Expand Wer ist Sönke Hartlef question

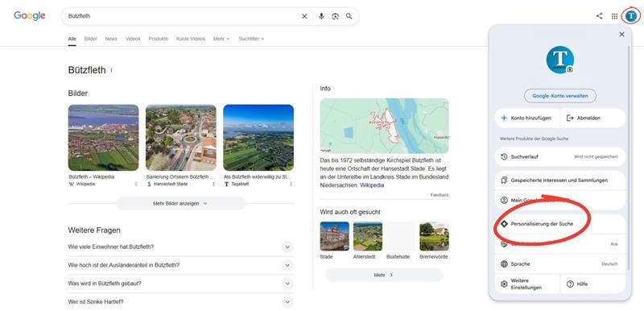[180, 302]
